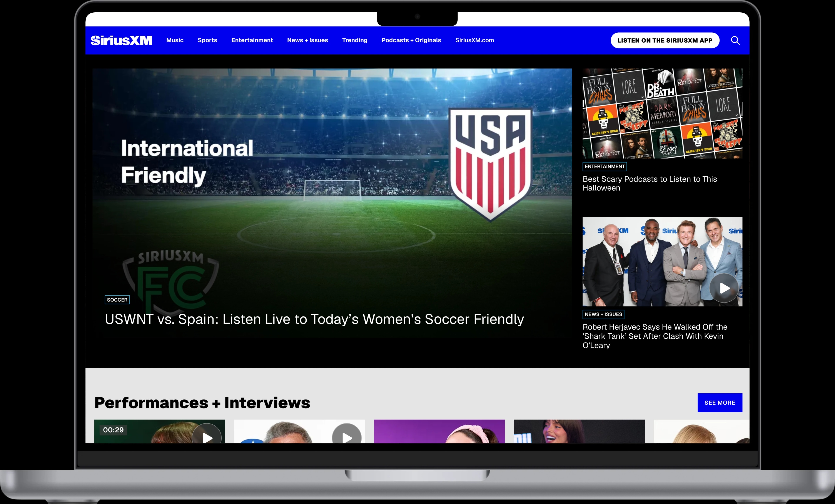835x504 pixels.
Task: Open News + Issues navigation item
Action: tap(307, 40)
